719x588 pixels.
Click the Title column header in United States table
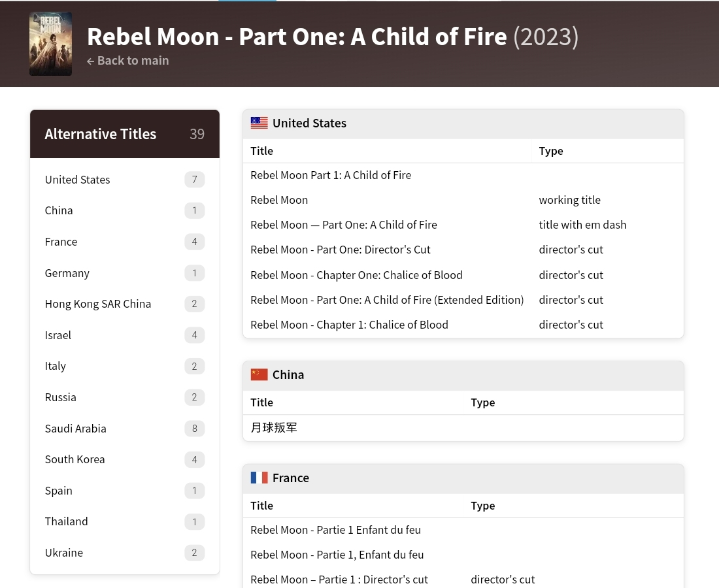261,150
